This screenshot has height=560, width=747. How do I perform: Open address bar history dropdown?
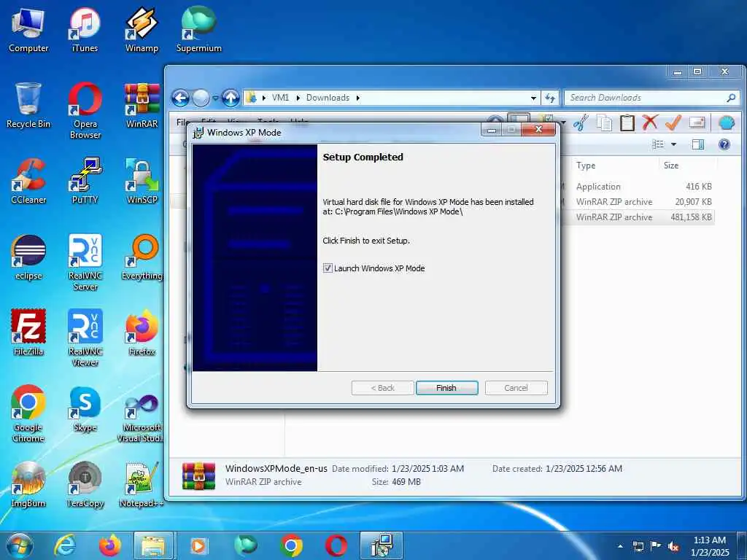[x=533, y=98]
